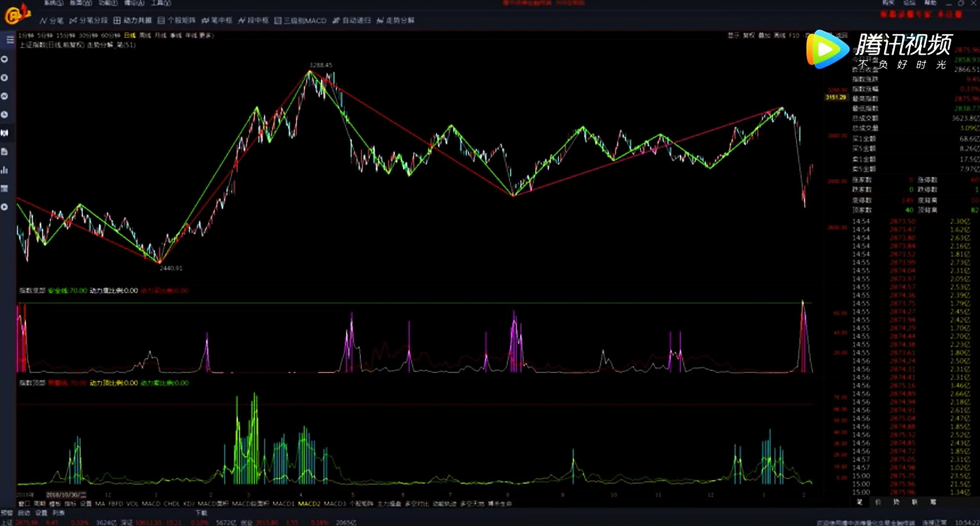
Task: Select the 段中枢 tool
Action: click(x=253, y=20)
